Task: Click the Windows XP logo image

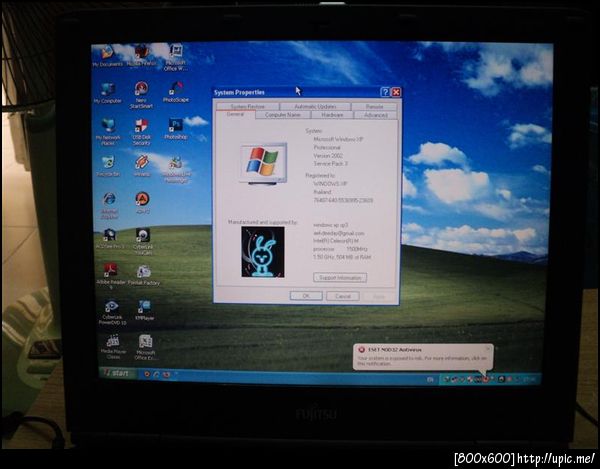Action: point(264,163)
